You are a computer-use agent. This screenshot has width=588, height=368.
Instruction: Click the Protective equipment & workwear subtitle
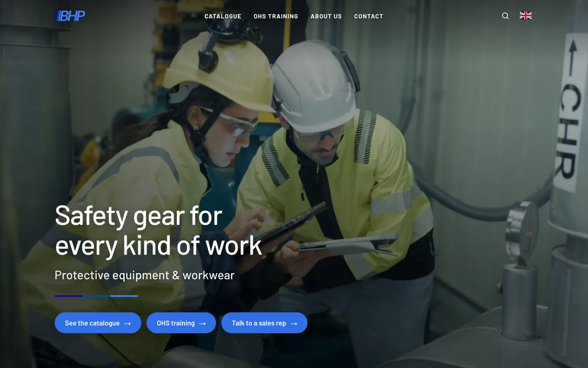[145, 275]
